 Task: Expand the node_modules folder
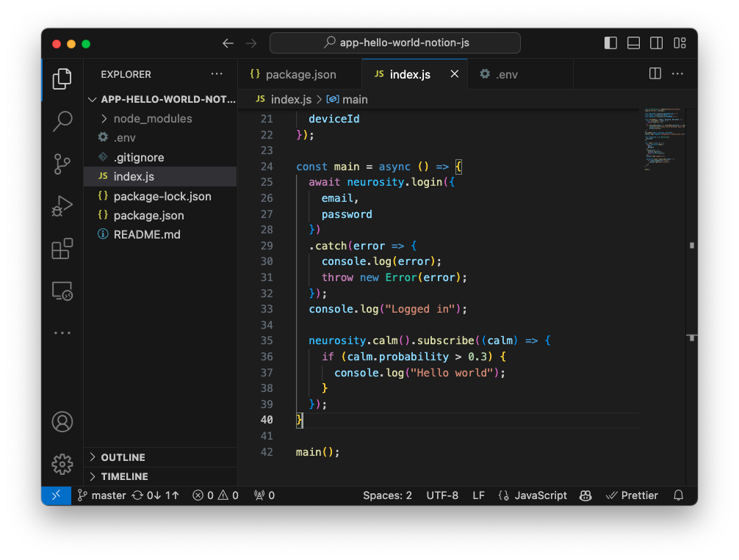point(152,119)
